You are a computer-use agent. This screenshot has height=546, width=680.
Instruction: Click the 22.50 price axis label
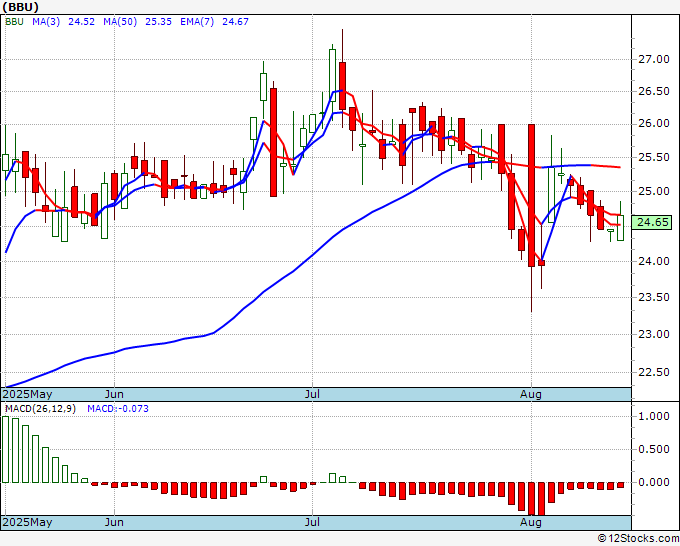pyautogui.click(x=654, y=373)
